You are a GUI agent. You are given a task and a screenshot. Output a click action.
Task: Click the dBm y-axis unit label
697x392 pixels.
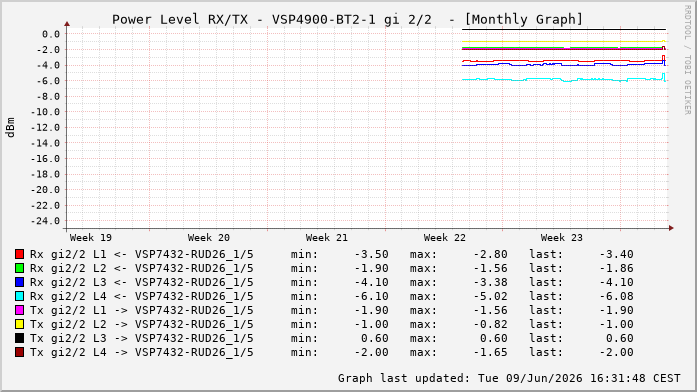11,128
